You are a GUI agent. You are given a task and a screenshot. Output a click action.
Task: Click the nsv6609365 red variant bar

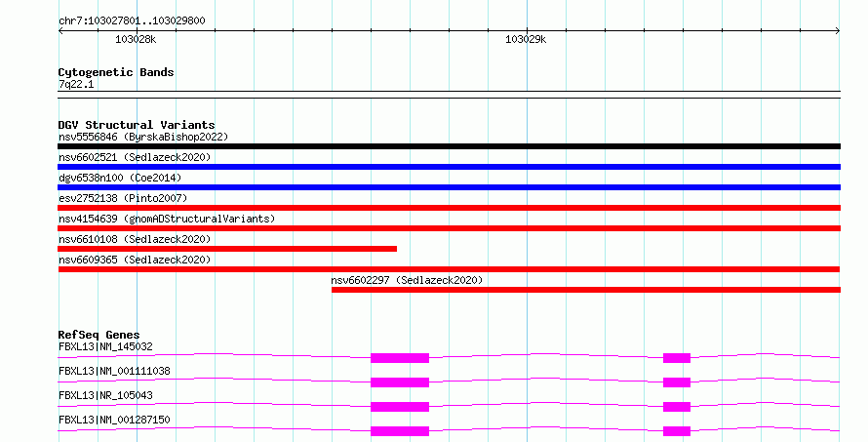[449, 269]
